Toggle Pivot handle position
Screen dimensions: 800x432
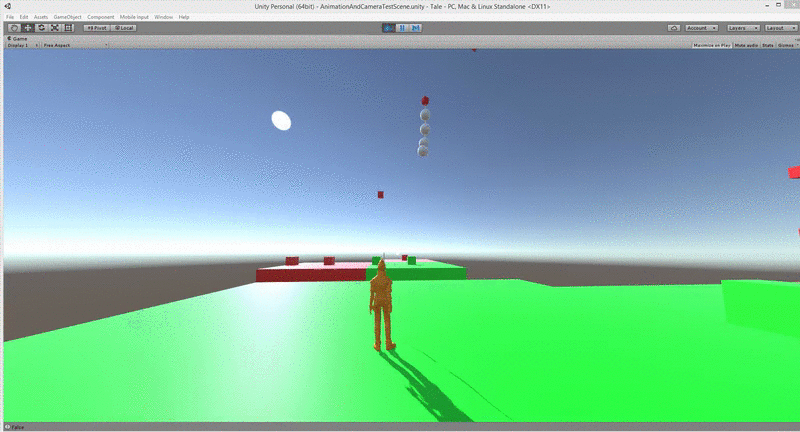(97, 27)
